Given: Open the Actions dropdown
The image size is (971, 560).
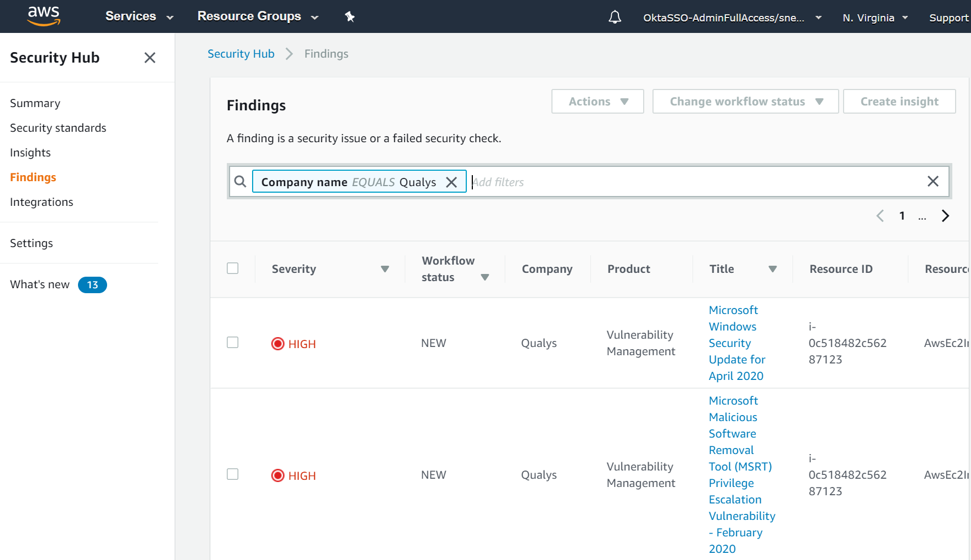Looking at the screenshot, I should tap(598, 102).
